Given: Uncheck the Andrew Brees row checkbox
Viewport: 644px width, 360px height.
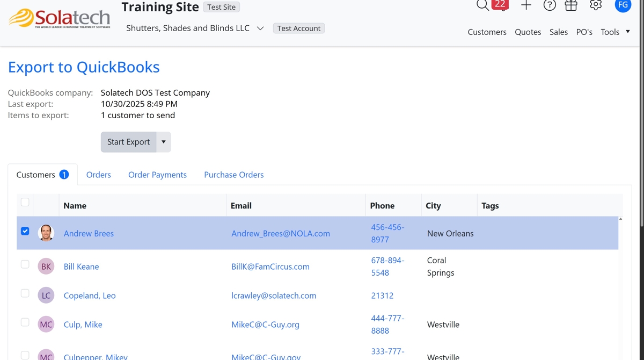Looking at the screenshot, I should coord(25,231).
